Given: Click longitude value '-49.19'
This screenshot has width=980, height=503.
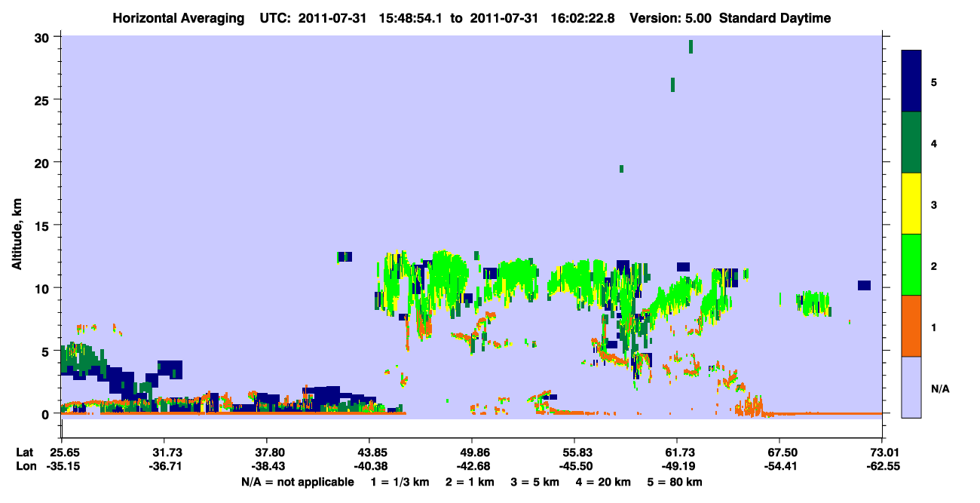Looking at the screenshot, I should click(677, 466).
